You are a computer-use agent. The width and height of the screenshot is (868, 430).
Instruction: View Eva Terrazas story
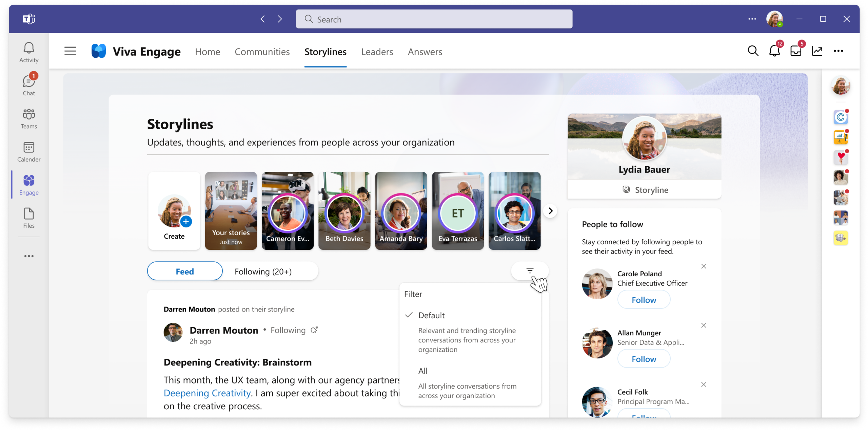458,211
